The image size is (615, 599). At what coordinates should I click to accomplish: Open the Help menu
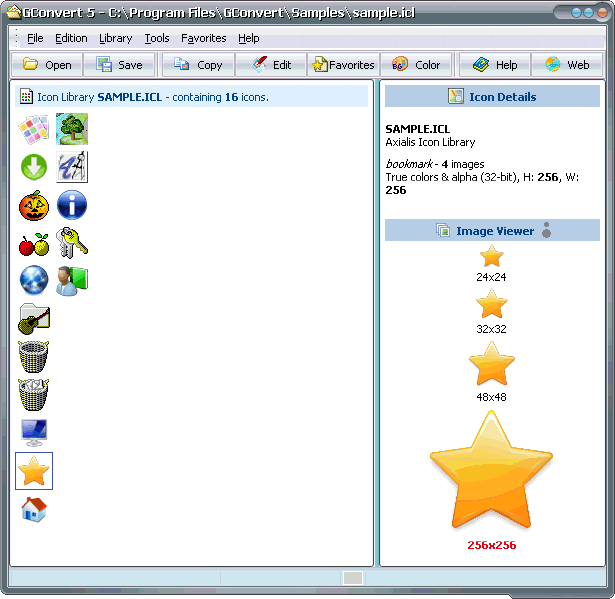point(249,38)
